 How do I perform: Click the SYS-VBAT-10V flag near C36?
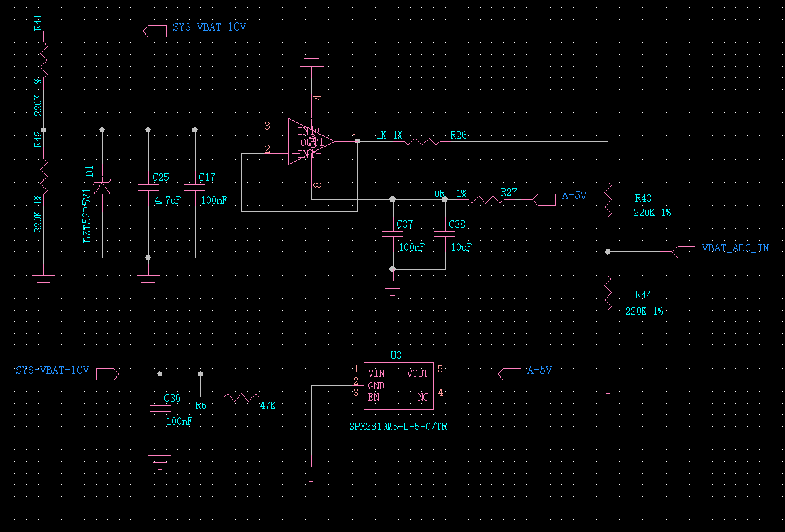click(106, 373)
